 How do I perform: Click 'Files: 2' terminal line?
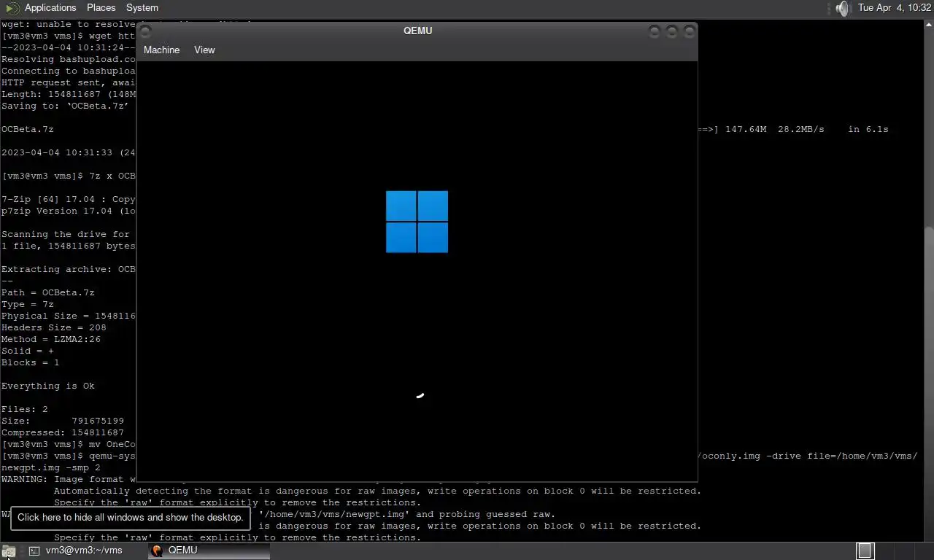pos(25,409)
